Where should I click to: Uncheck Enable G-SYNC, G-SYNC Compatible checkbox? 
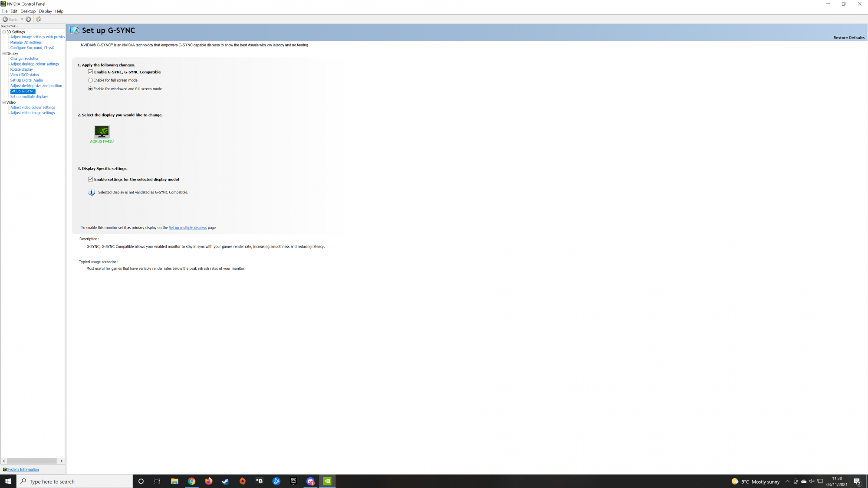click(x=90, y=72)
